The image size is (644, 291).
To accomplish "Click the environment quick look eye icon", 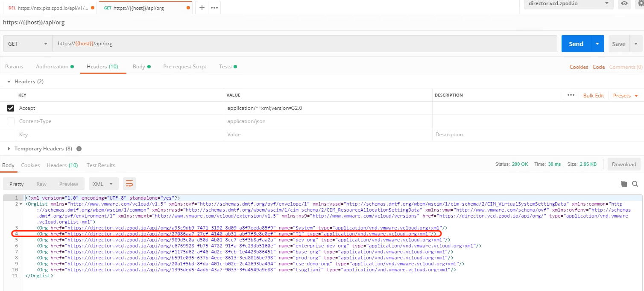I will [624, 3].
